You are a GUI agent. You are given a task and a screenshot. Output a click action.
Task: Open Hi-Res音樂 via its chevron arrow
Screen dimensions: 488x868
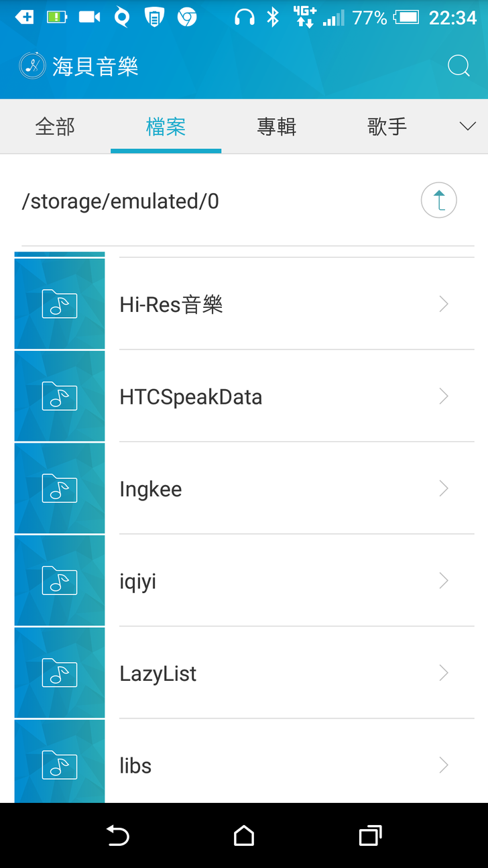pyautogui.click(x=443, y=305)
